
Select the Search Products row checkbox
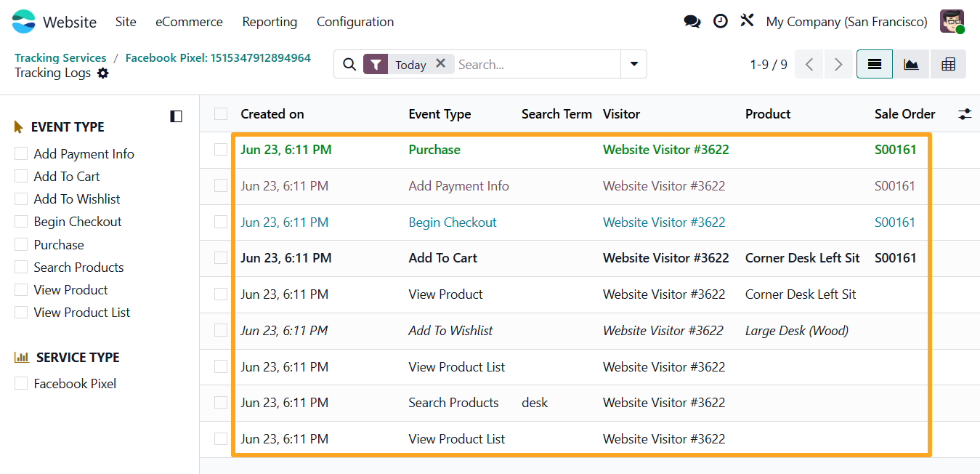pyautogui.click(x=221, y=403)
